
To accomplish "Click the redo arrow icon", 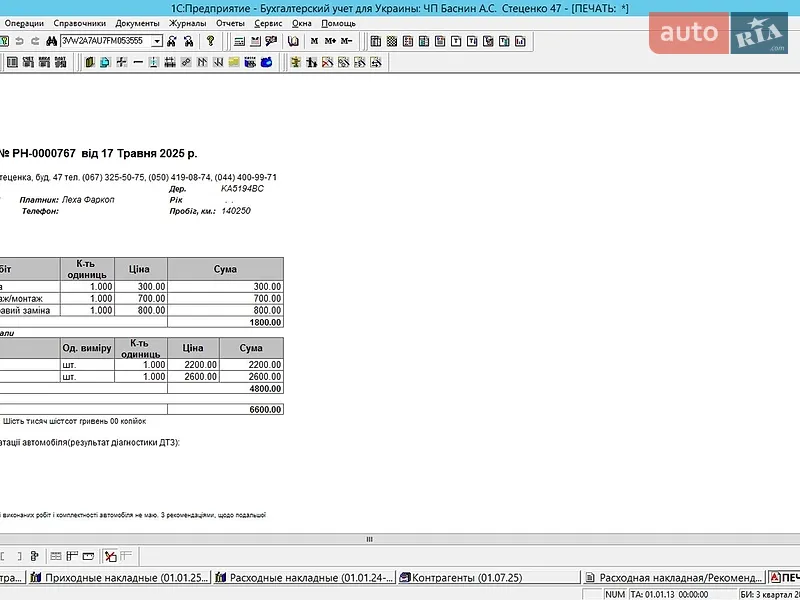I will click(35, 41).
